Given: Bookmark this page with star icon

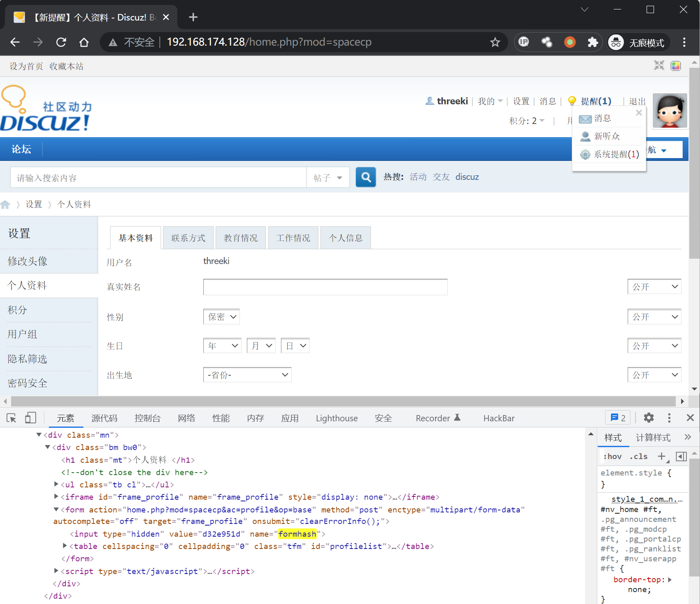Looking at the screenshot, I should [x=495, y=42].
